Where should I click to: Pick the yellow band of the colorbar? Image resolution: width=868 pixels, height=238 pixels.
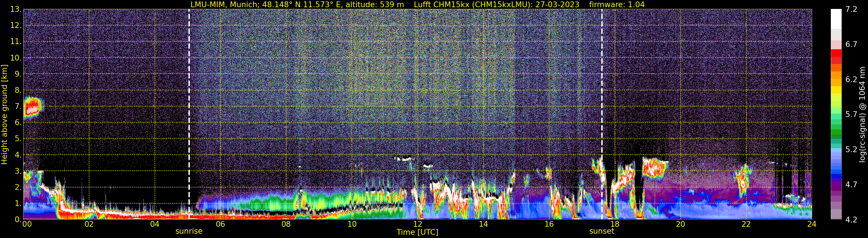(x=836, y=90)
